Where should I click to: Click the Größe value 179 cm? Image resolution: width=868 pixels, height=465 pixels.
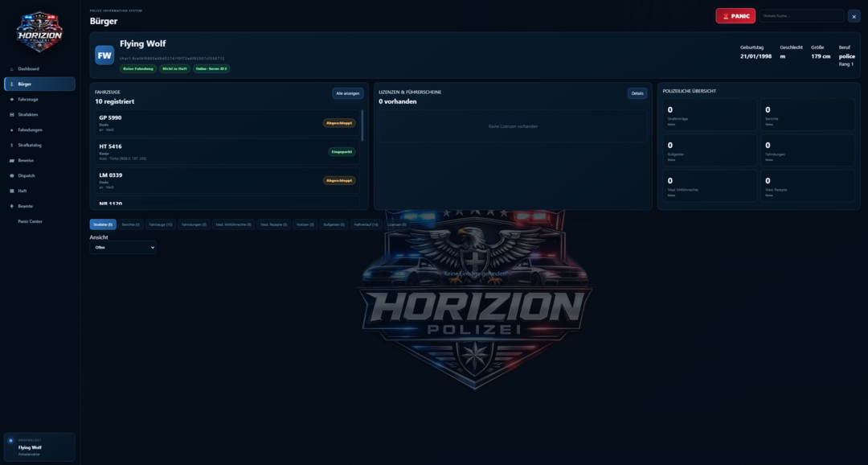click(821, 56)
